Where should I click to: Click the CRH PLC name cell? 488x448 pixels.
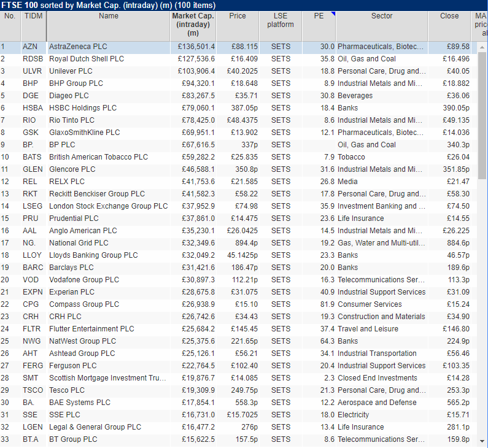pyautogui.click(x=108, y=317)
